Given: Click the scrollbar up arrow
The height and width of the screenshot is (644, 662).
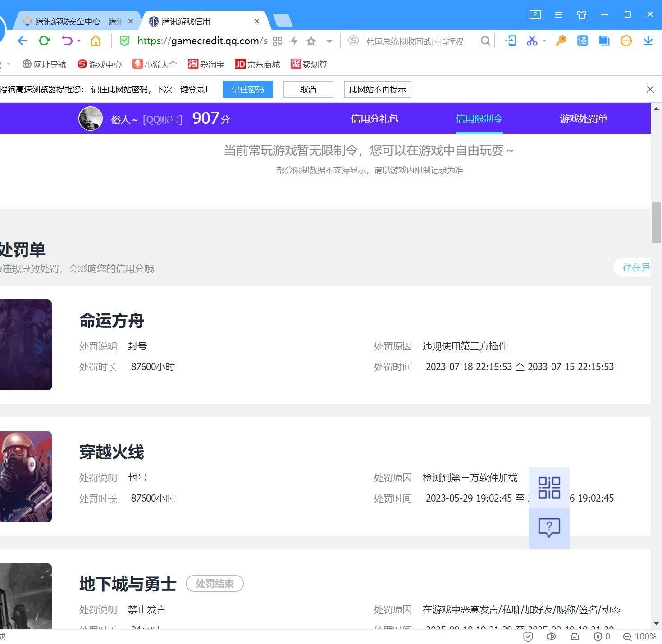Looking at the screenshot, I should pos(656,109).
